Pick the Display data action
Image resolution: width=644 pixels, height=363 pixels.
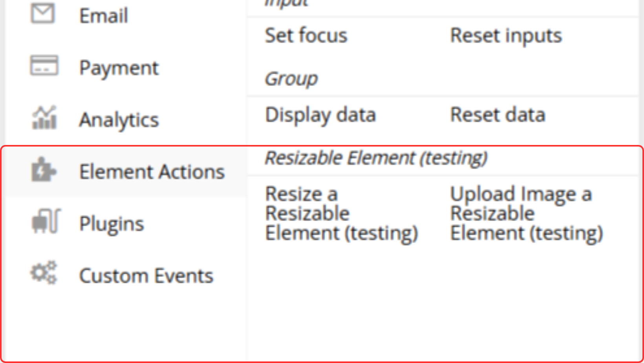[320, 115]
